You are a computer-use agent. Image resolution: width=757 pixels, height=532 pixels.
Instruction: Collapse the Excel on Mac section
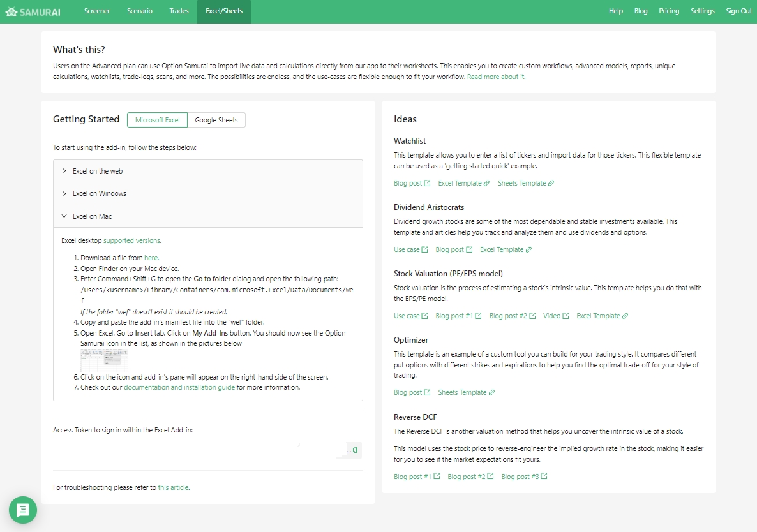208,216
